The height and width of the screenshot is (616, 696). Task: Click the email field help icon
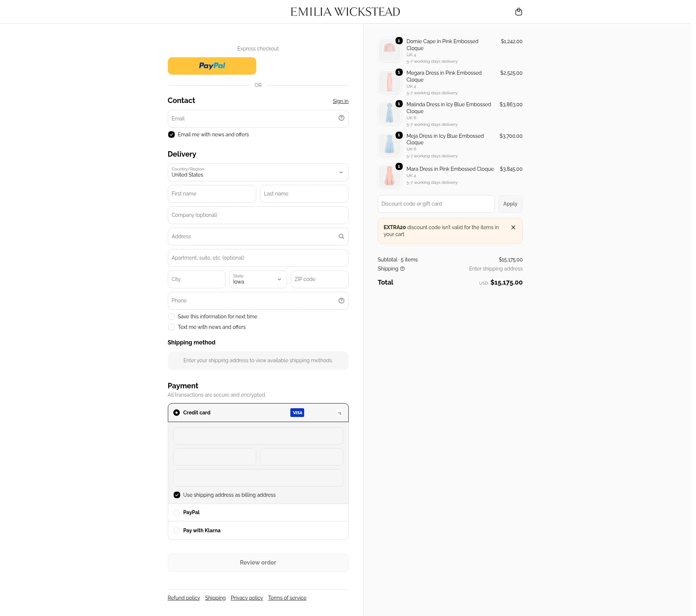click(x=341, y=118)
